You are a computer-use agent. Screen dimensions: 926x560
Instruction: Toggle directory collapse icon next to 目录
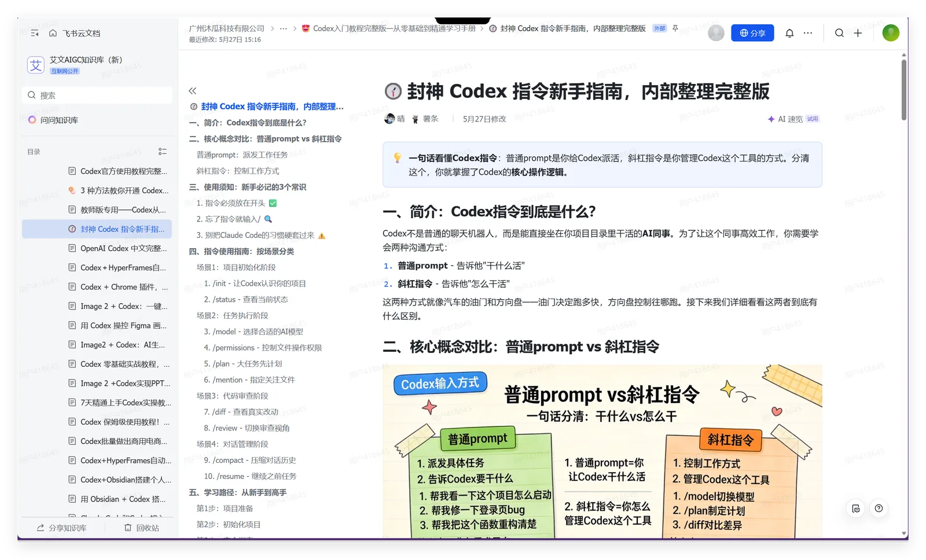pos(163,152)
